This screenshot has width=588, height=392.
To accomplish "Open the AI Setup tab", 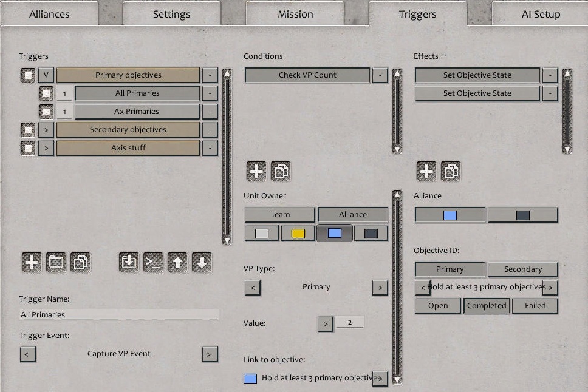I will (x=539, y=13).
